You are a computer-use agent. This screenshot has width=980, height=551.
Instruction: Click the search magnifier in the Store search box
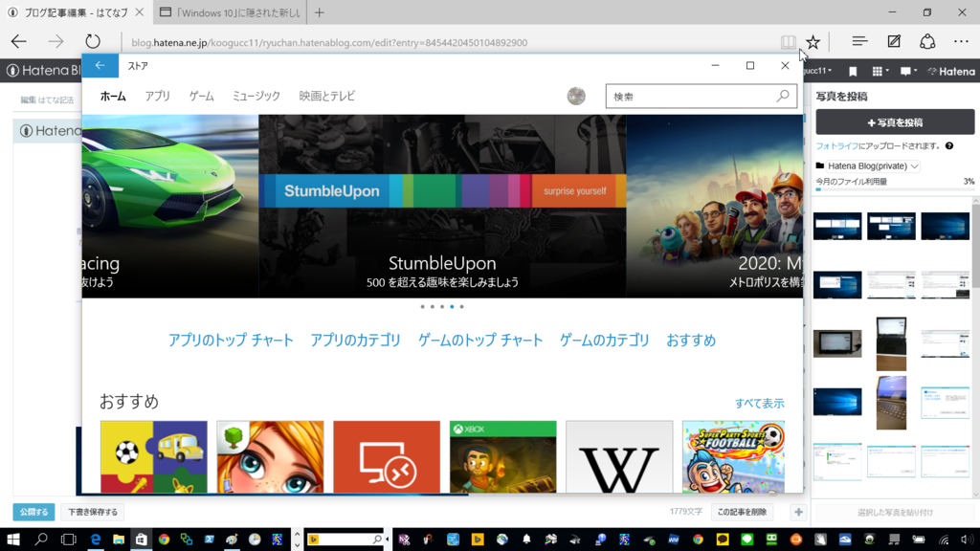pyautogui.click(x=785, y=96)
